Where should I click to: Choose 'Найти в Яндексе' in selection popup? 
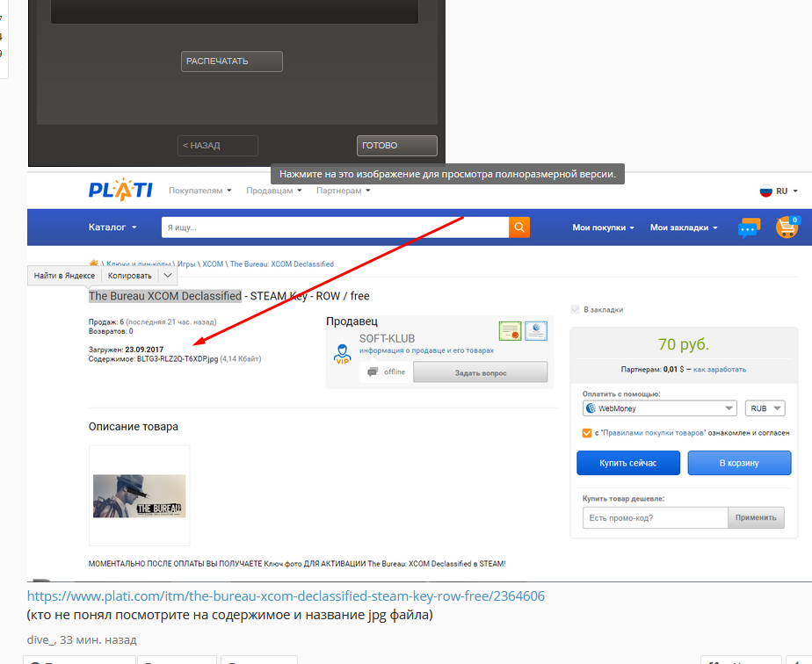pos(65,275)
